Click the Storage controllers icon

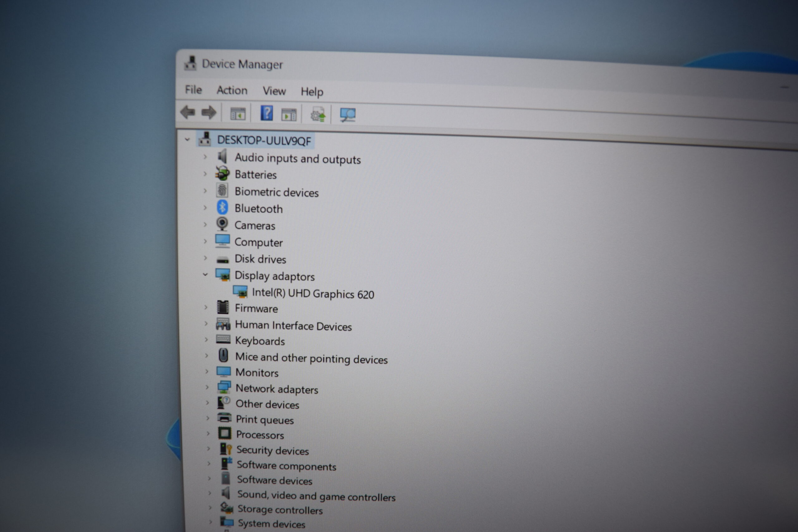[227, 508]
